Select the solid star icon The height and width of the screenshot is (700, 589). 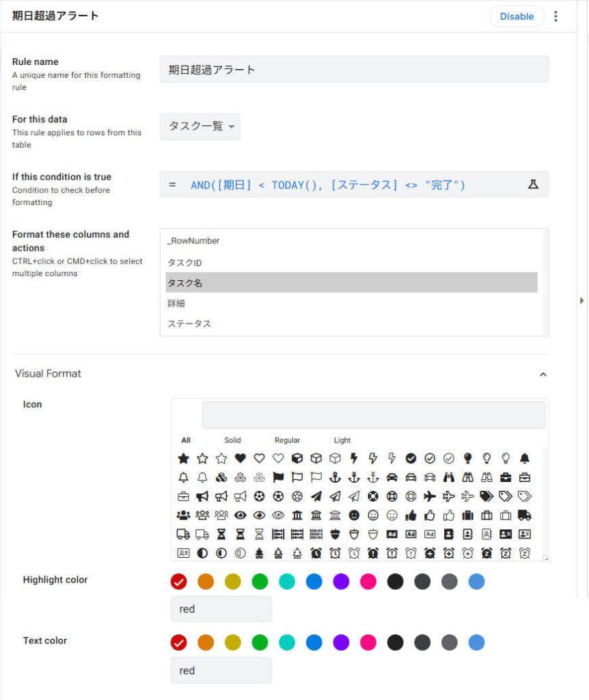(x=183, y=459)
